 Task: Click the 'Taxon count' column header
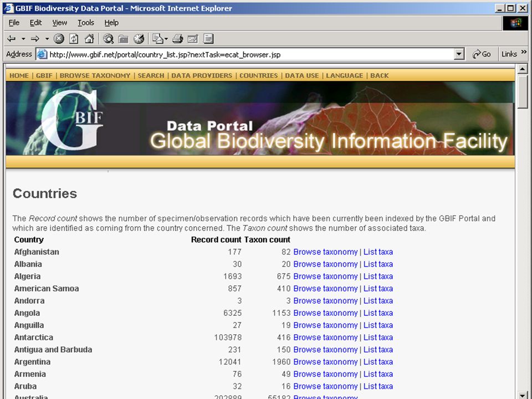coord(267,240)
